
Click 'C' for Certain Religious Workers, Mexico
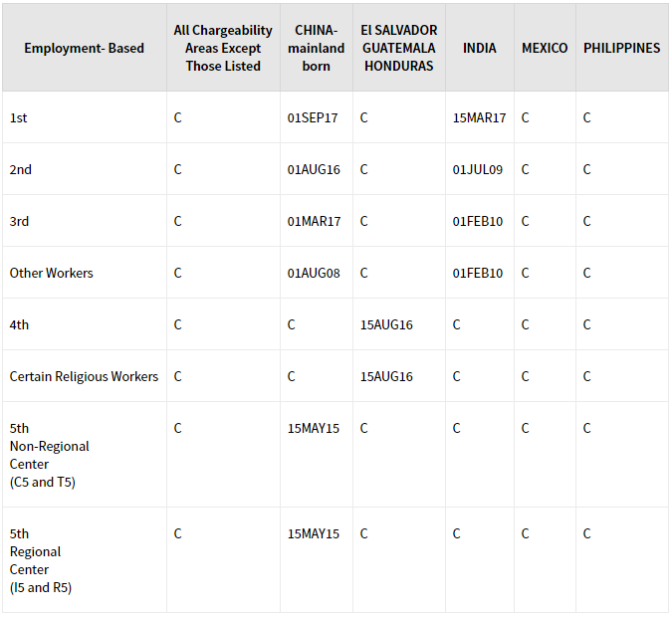pos(526,376)
